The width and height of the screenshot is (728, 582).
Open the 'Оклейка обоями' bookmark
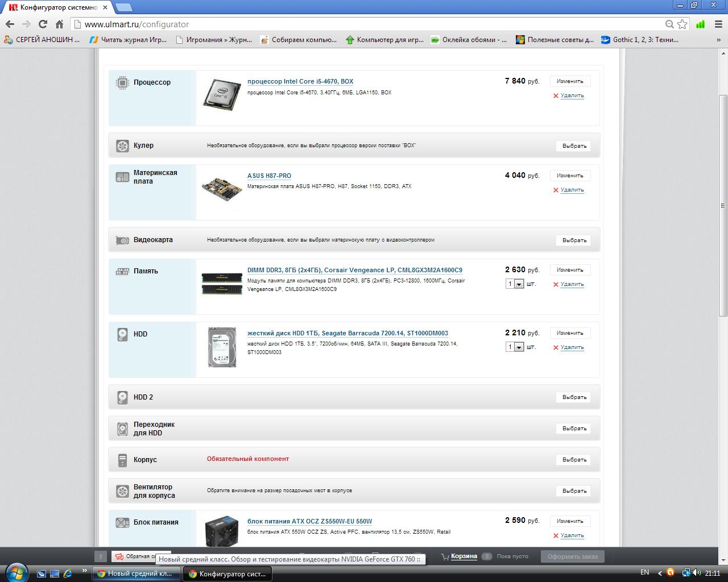(469, 40)
